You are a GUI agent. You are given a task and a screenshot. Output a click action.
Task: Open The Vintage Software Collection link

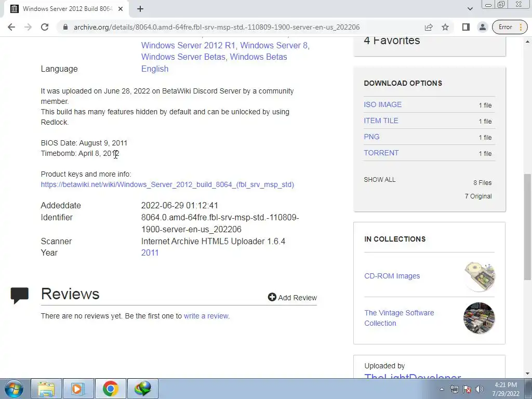(x=399, y=318)
